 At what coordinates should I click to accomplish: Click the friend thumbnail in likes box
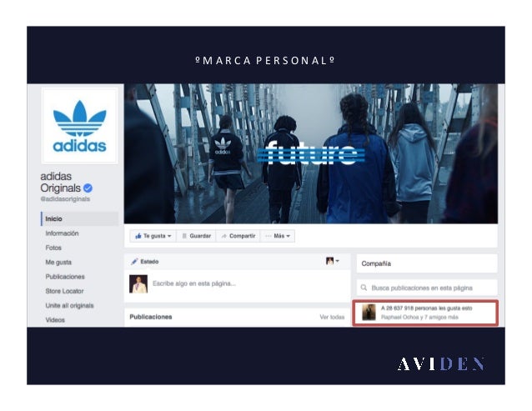click(x=369, y=313)
